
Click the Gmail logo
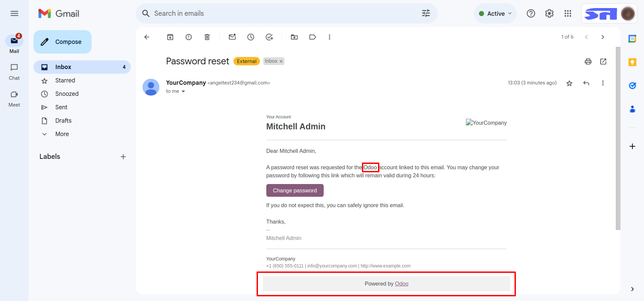coord(59,13)
